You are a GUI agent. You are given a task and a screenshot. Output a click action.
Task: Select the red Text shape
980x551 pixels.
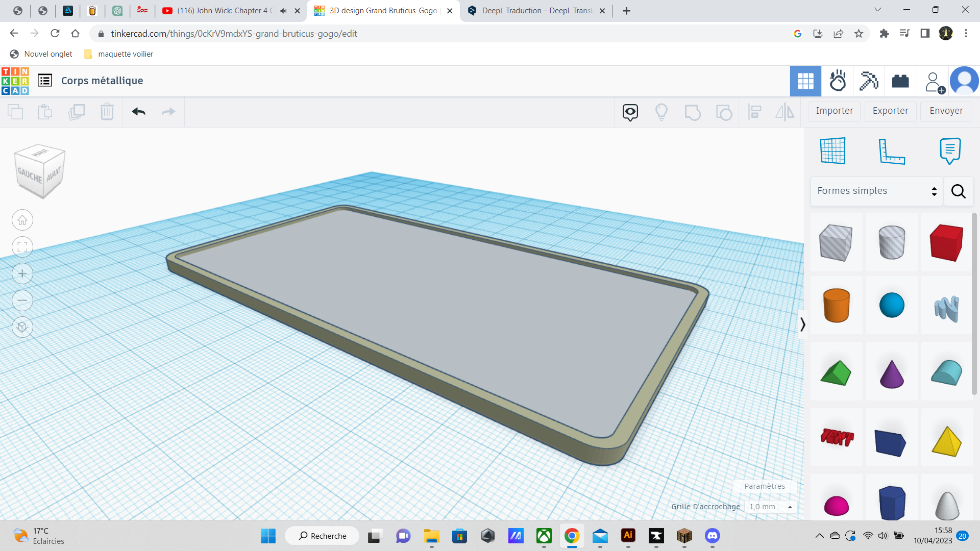coord(837,437)
